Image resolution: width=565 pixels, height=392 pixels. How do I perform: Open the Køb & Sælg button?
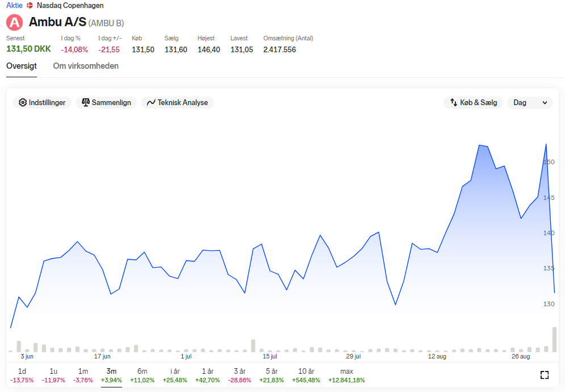coord(473,102)
